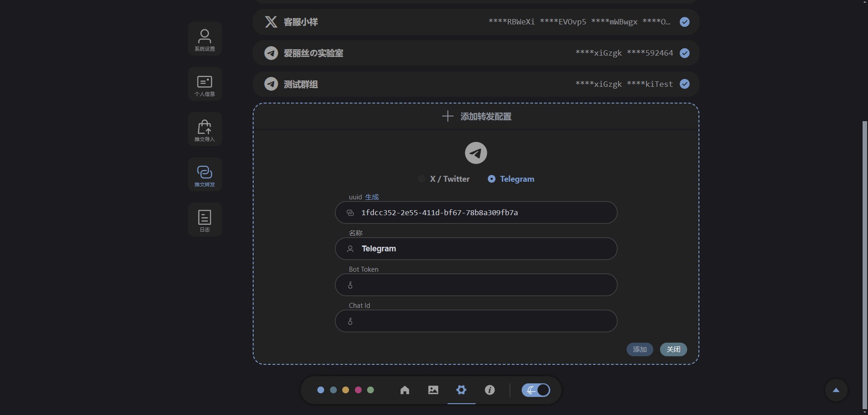Open 系统设置 in the sidebar
The image size is (868, 415).
coord(204,39)
